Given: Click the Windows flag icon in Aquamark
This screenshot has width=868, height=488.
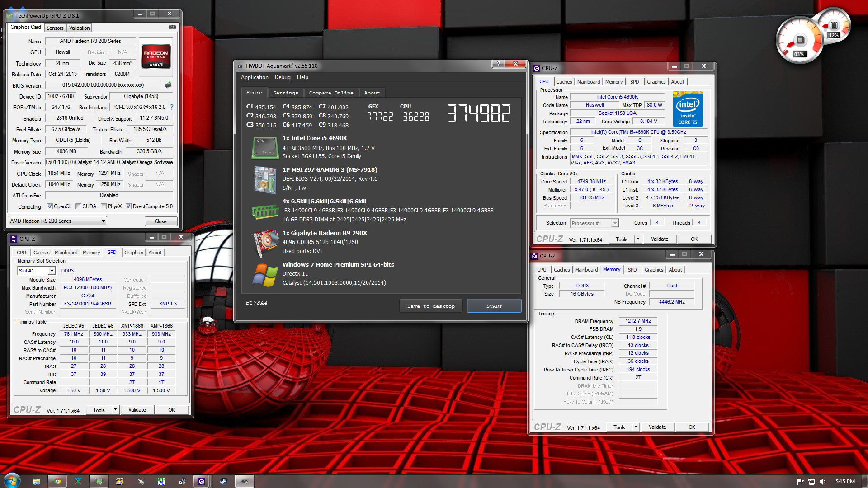Looking at the screenshot, I should tap(265, 275).
